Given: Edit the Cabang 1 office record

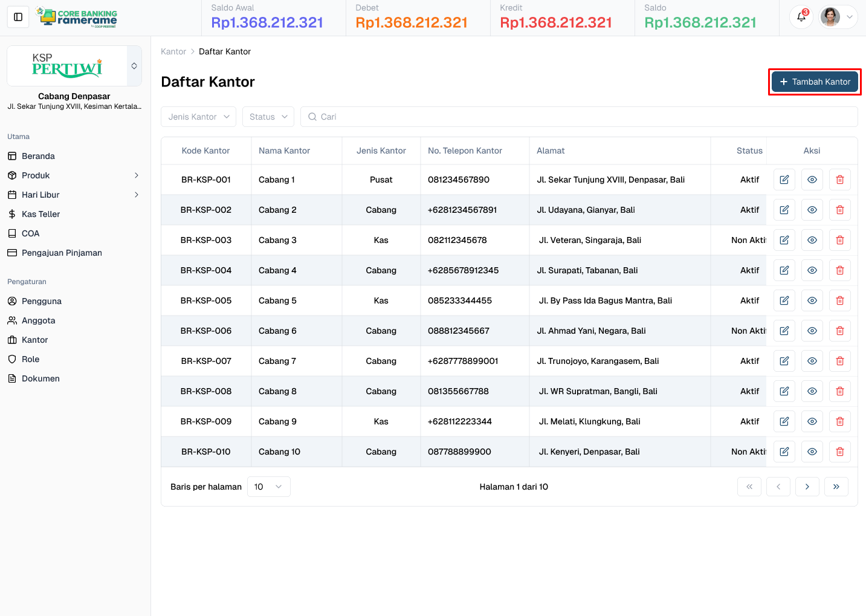Looking at the screenshot, I should (784, 180).
